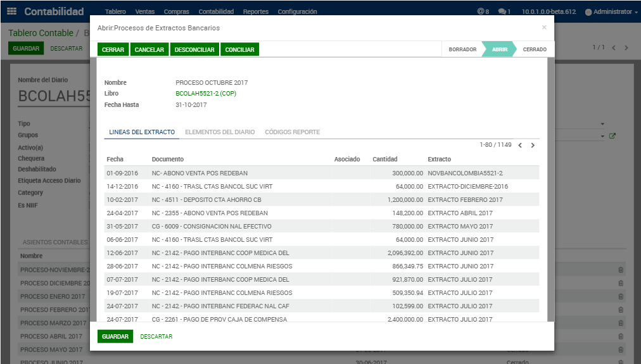Click the external link icon beside Grupos field
The height and width of the screenshot is (364, 641).
(612, 135)
